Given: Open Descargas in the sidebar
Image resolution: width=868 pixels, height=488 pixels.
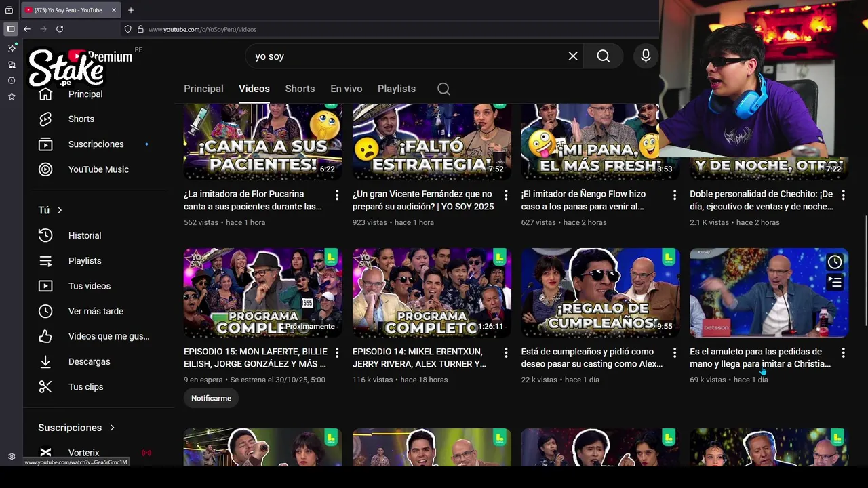Looking at the screenshot, I should (x=89, y=362).
